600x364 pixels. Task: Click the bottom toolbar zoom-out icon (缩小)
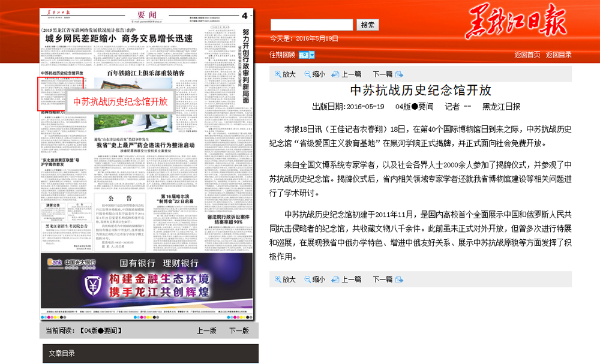click(308, 279)
